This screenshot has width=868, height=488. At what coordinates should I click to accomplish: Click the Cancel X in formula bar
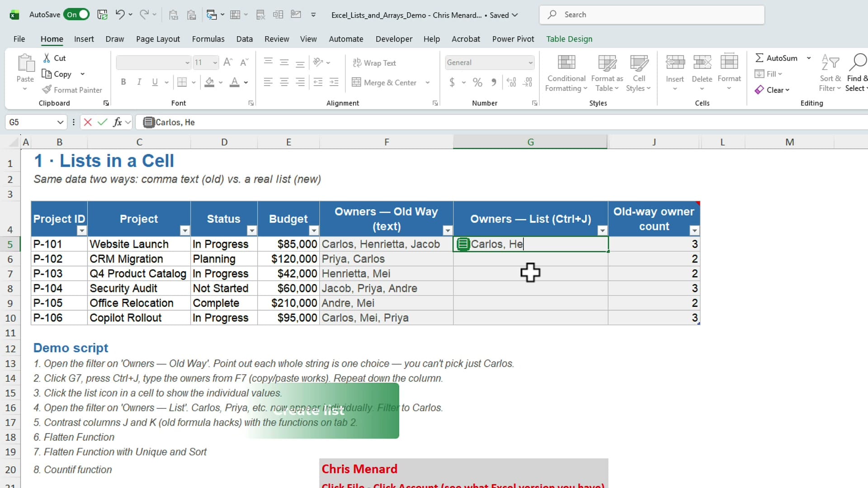click(88, 122)
